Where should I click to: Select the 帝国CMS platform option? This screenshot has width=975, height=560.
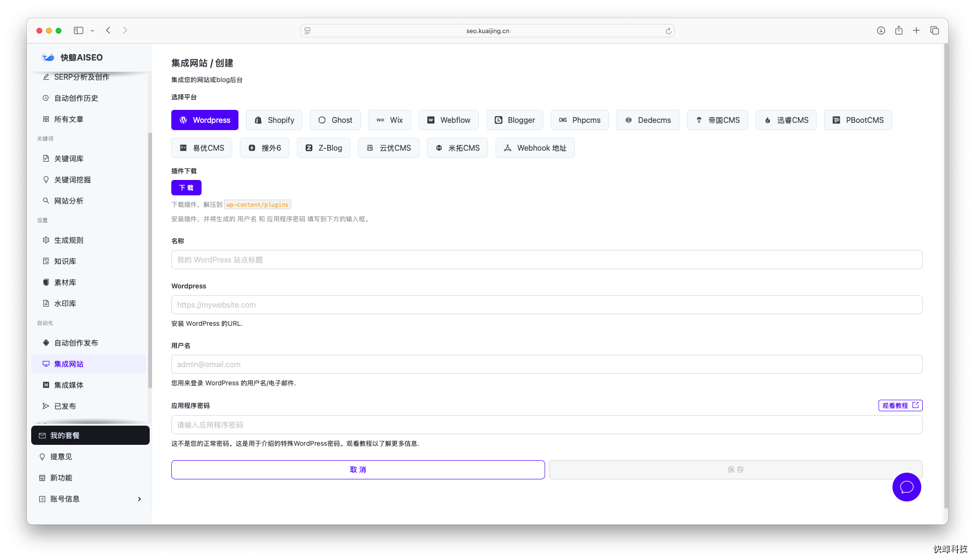[717, 120]
